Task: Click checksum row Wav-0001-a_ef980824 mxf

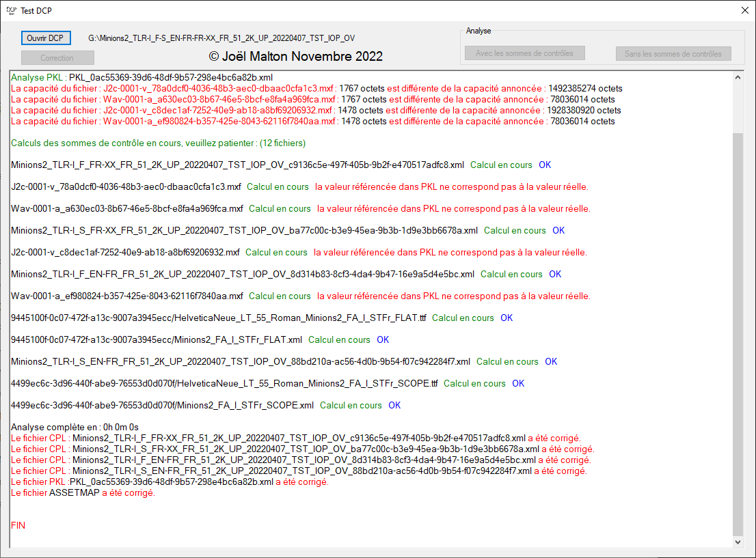Action: coord(300,296)
